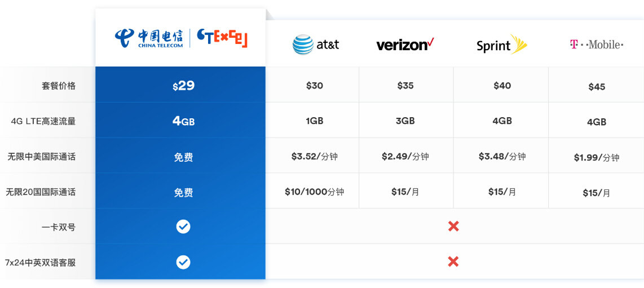Image resolution: width=644 pixels, height=288 pixels.
Task: Click the Verizon logo
Action: (405, 45)
